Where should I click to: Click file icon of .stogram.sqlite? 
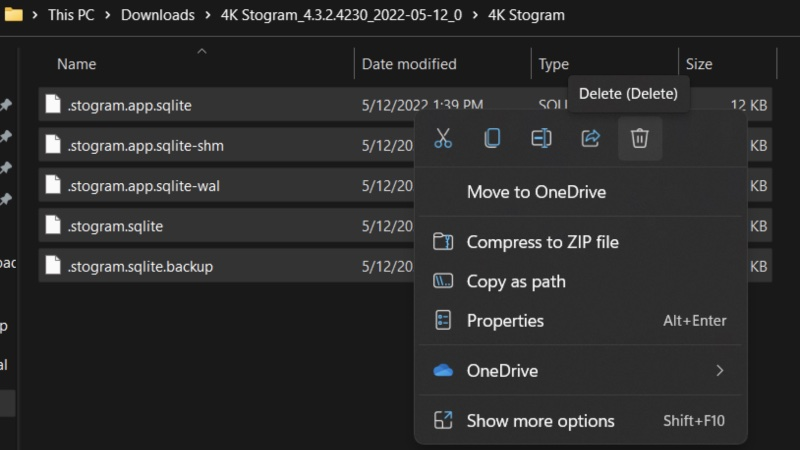(53, 225)
